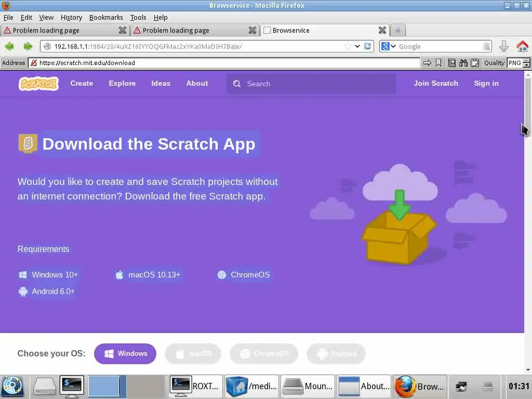Go forward with the green forward arrow

[x=28, y=46]
